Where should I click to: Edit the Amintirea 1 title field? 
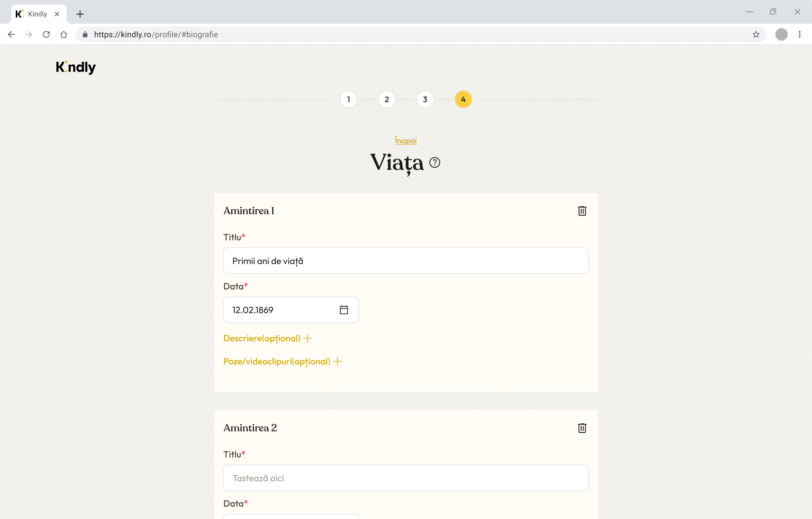(x=406, y=261)
